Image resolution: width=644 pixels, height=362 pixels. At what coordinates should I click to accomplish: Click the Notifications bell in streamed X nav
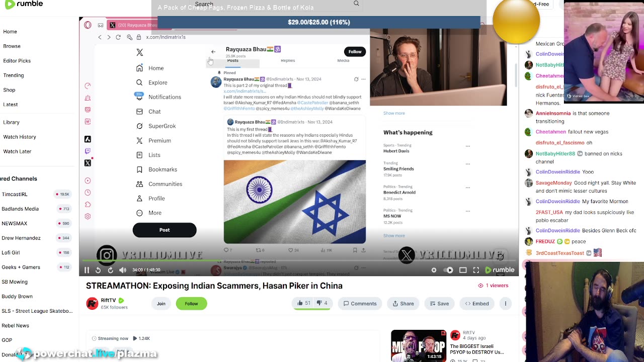click(139, 97)
